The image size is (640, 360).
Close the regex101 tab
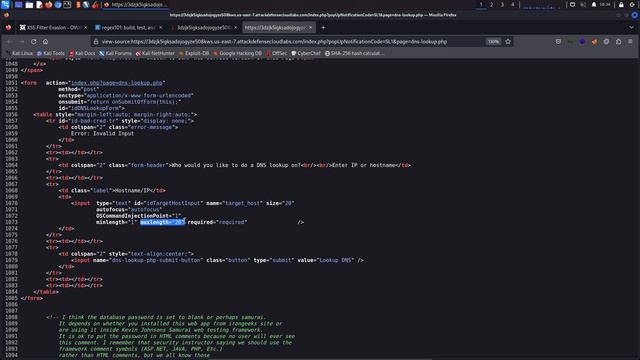click(x=160, y=27)
